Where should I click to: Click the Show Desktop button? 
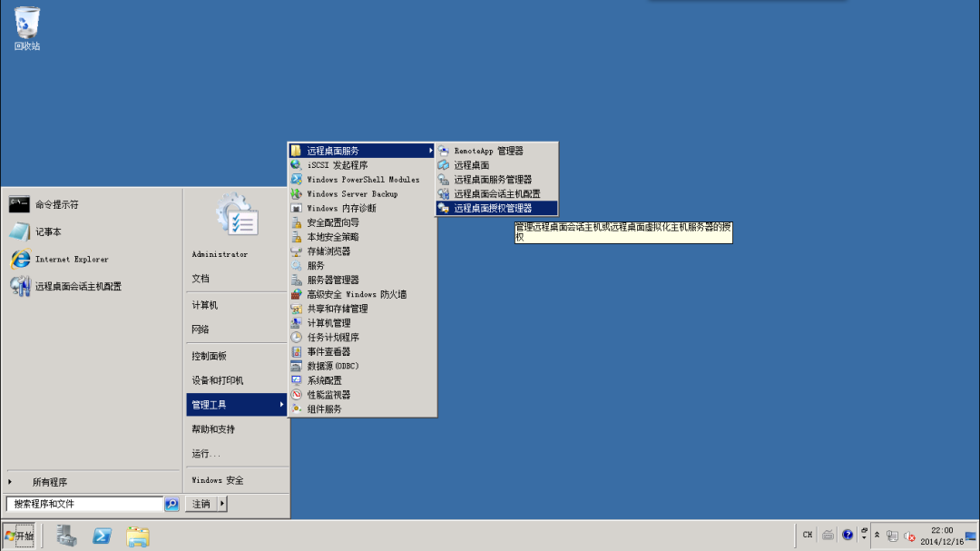[971, 536]
